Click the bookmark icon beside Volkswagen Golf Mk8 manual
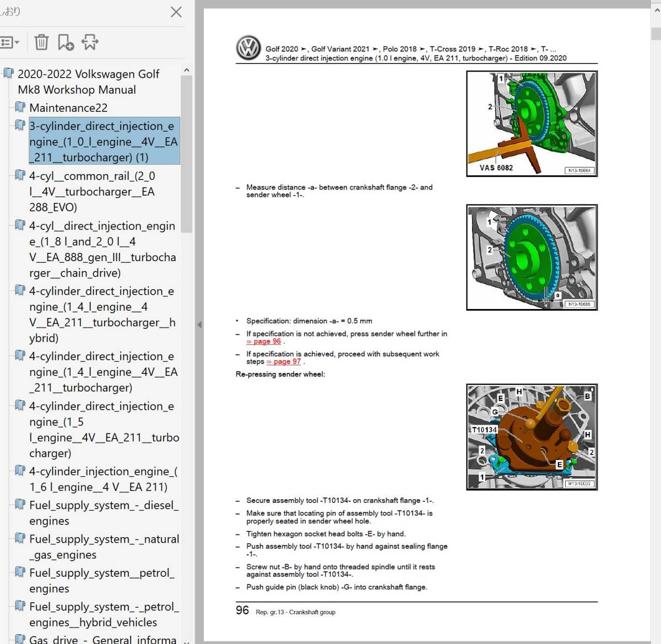 [9, 73]
